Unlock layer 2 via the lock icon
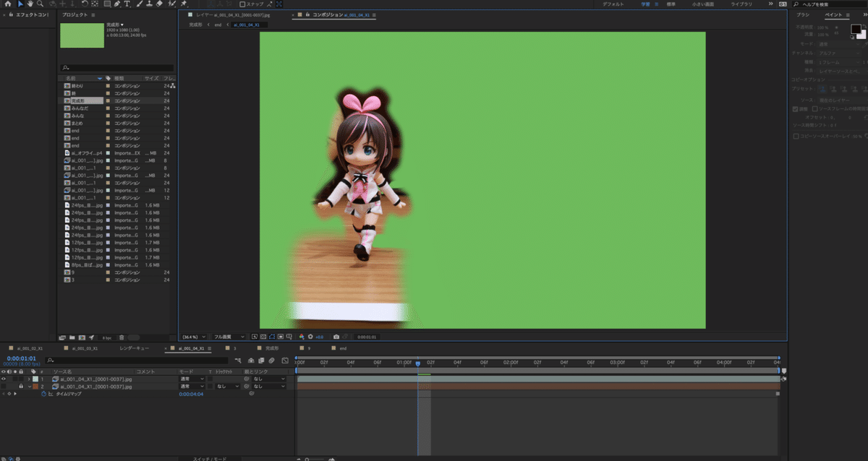 [20, 387]
